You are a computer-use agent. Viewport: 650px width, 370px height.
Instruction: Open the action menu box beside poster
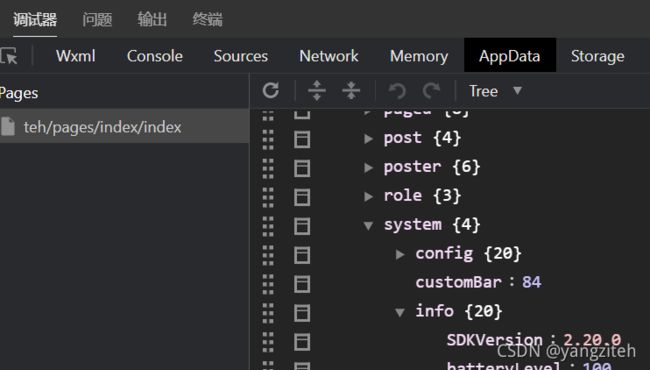(302, 168)
